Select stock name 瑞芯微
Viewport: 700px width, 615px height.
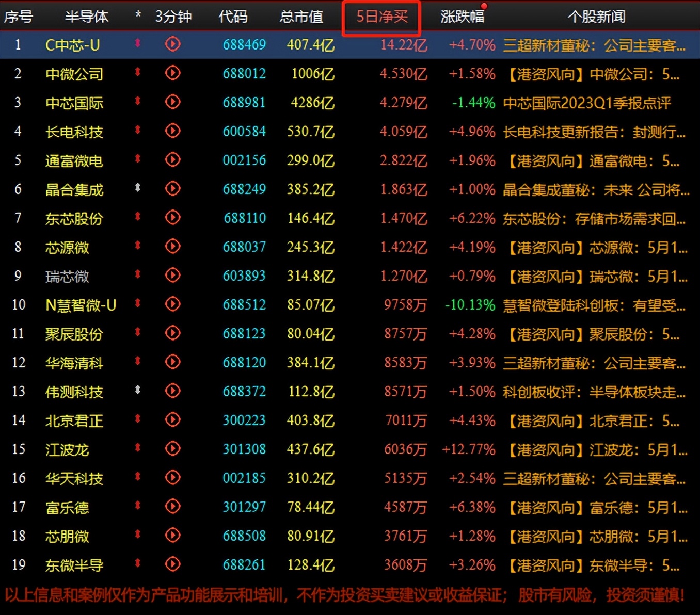(x=67, y=277)
